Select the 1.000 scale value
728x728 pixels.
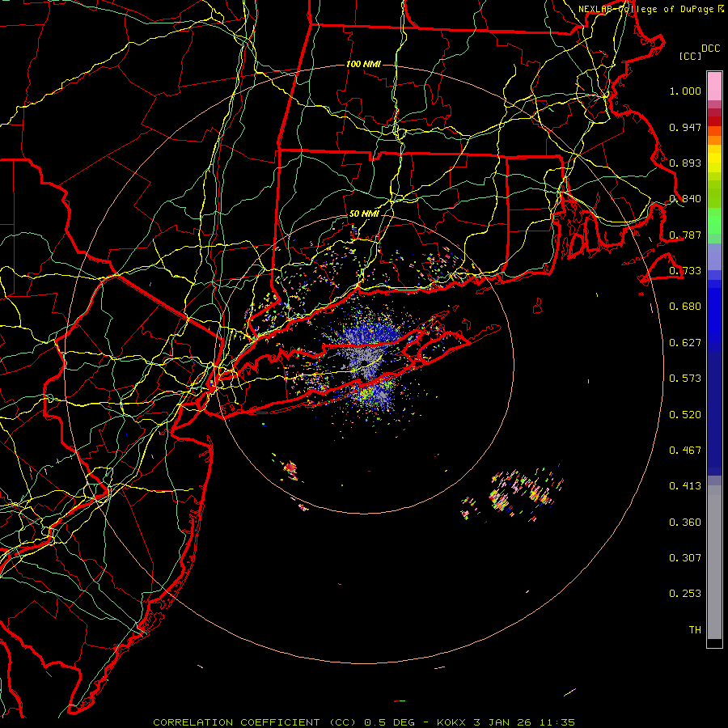pos(685,91)
